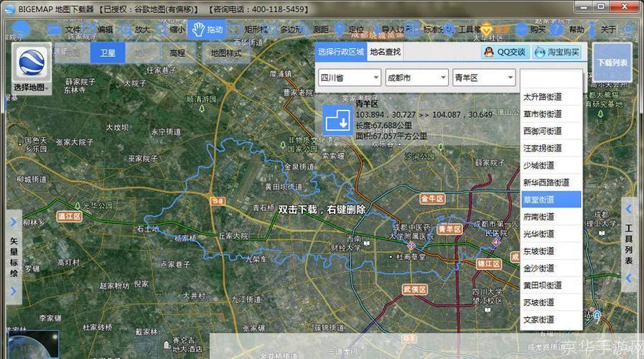Viewport: 644px width, 359px height.
Task: Click the 锦江区 district label on map
Action: (488, 264)
